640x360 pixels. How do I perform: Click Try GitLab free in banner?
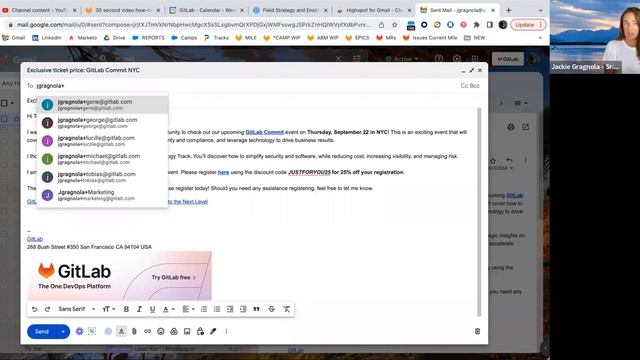click(174, 278)
